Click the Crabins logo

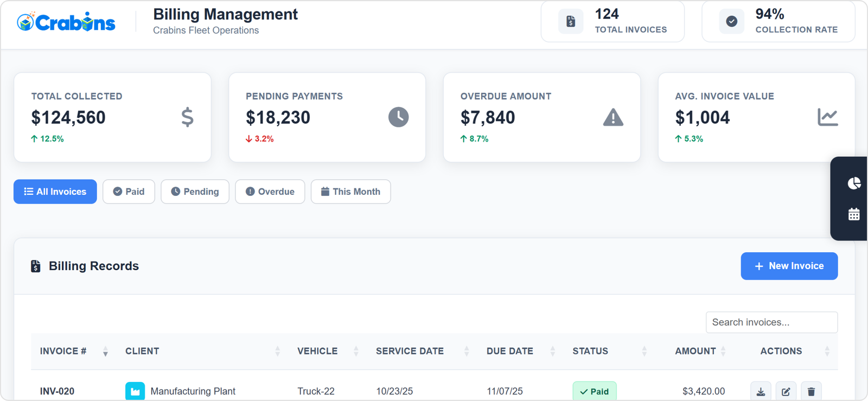coord(66,22)
